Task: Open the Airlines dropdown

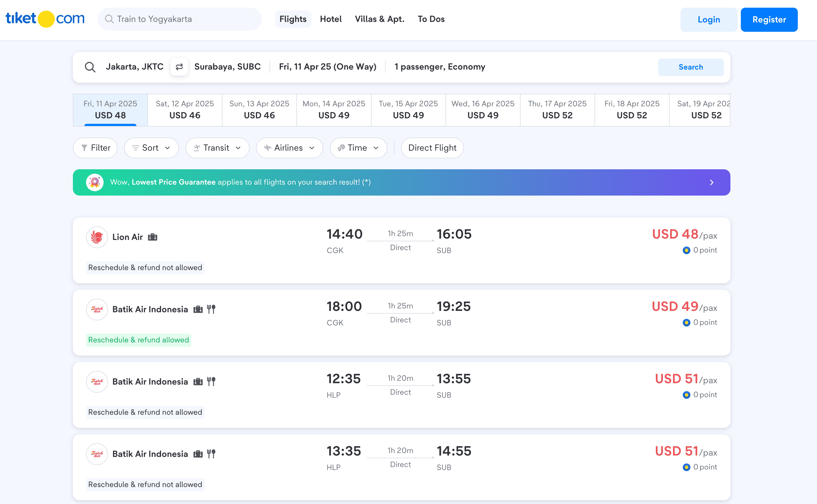Action: pos(289,148)
